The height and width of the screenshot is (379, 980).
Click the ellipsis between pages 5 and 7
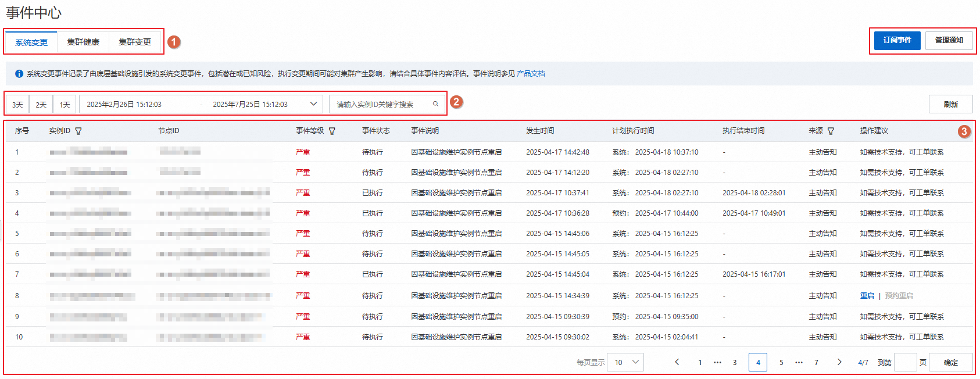799,362
